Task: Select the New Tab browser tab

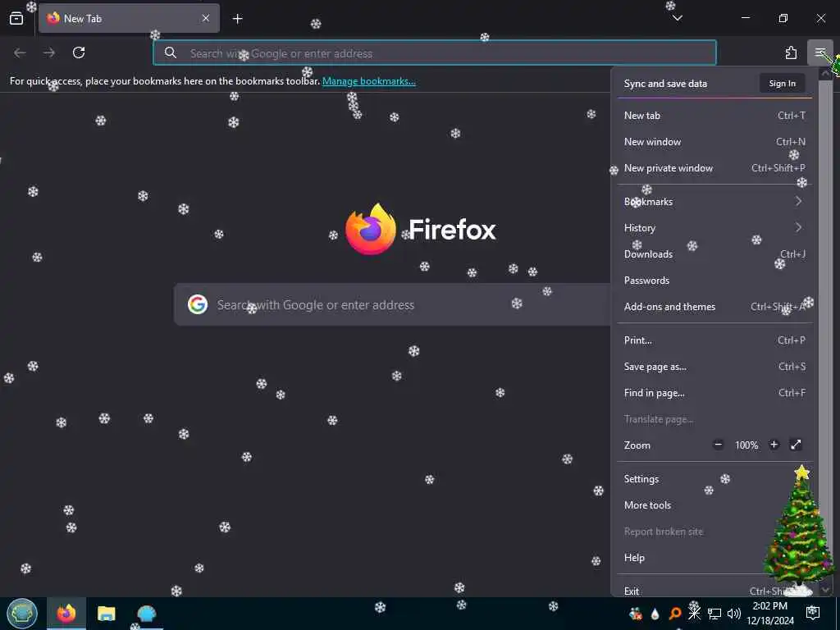Action: tap(129, 18)
